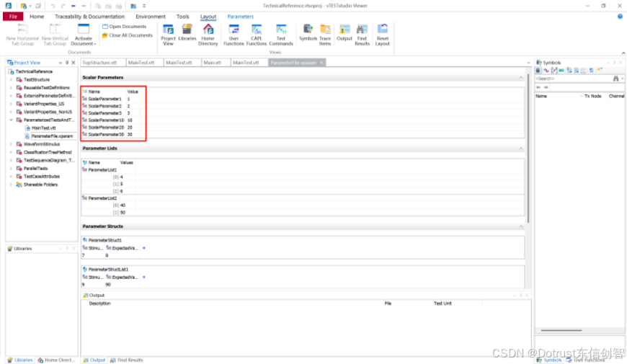Switch to the Tools ribbon tab
The image size is (627, 364).
click(x=183, y=17)
